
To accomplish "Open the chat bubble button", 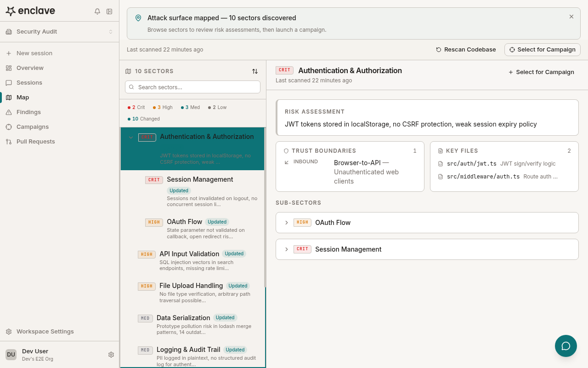I will click(565, 346).
